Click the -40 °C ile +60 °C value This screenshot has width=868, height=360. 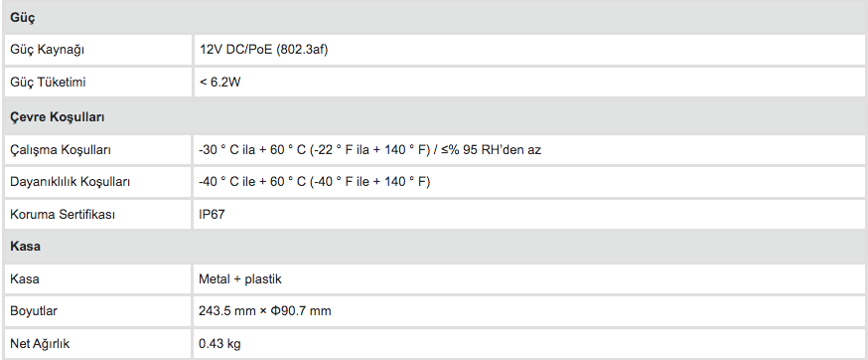coord(315,181)
